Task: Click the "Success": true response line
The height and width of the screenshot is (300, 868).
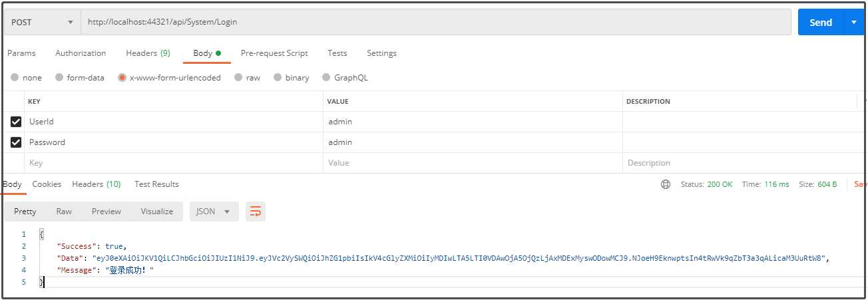Action: click(92, 246)
